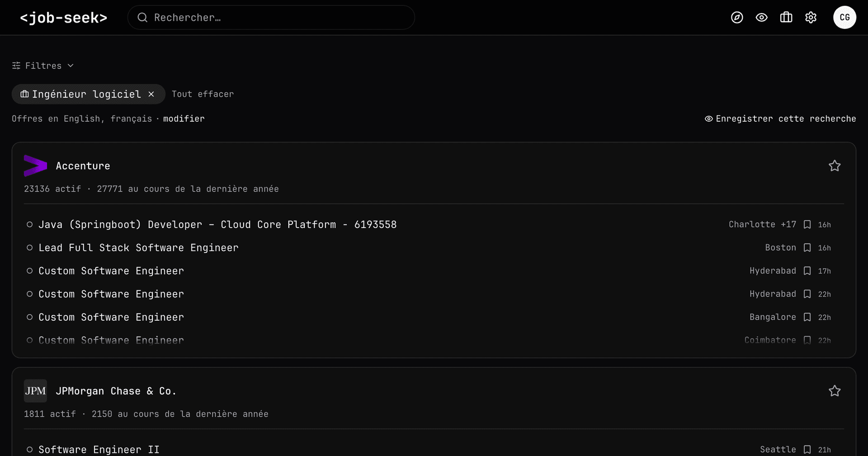
Task: Bookmark the Bangalore Custom Software job
Action: (x=807, y=317)
